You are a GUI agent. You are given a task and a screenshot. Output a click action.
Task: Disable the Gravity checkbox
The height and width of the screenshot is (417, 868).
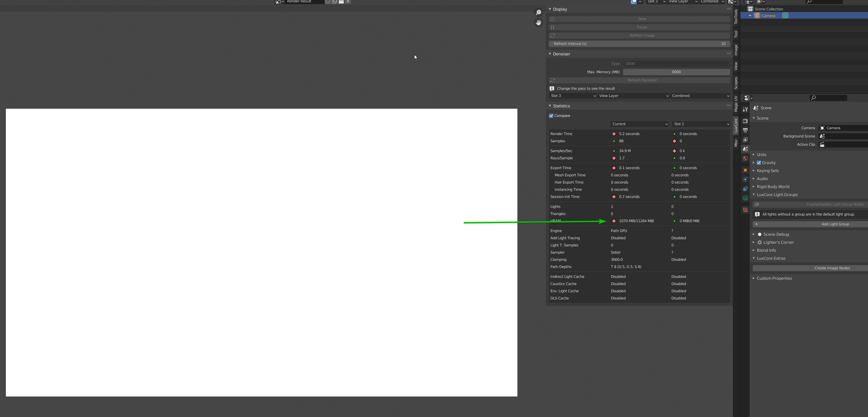(x=759, y=163)
